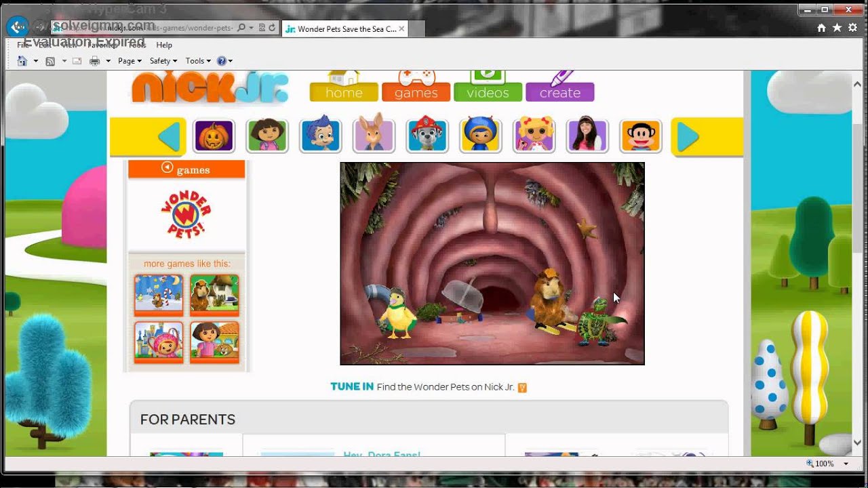
Task: Open favorites star icon top right
Action: [x=837, y=28]
